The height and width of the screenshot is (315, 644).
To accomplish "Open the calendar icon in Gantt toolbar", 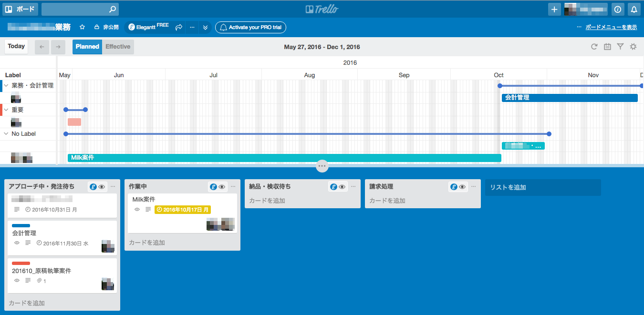I will (x=607, y=47).
